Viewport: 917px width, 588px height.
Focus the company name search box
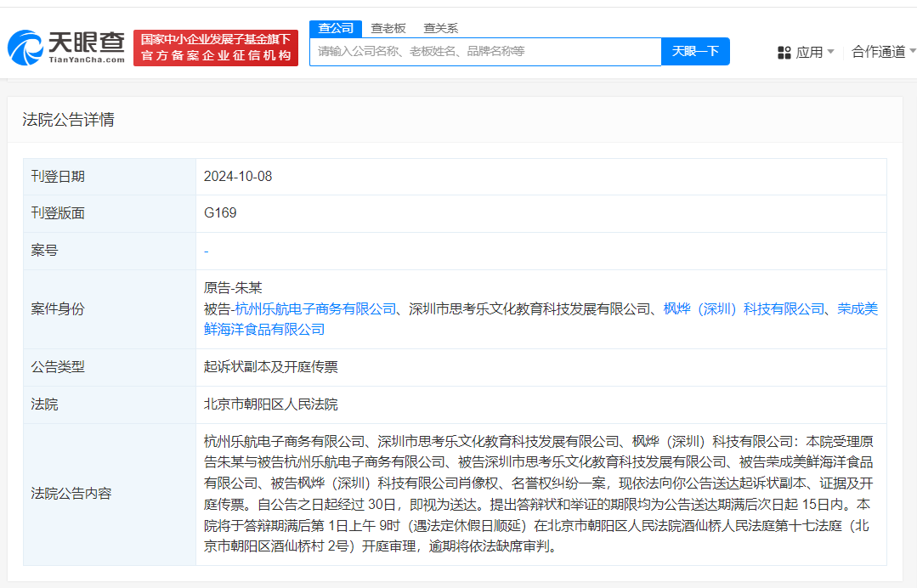point(485,52)
